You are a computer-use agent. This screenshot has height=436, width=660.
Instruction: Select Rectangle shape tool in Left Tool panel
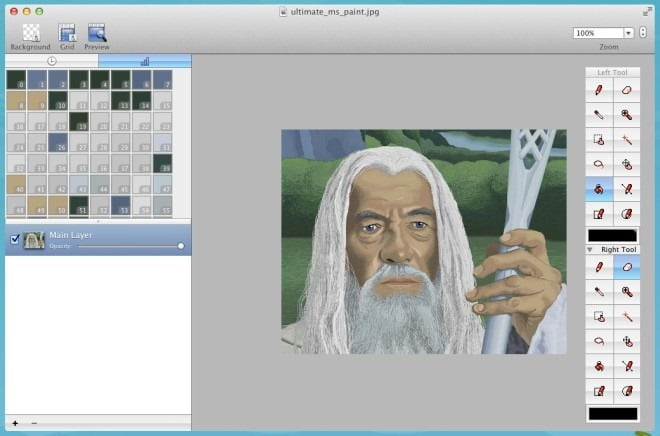point(599,214)
